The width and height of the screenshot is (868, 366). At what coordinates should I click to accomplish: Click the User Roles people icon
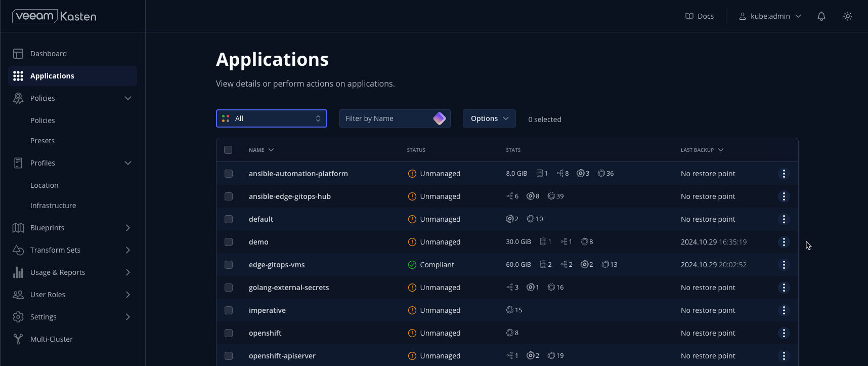tap(18, 295)
